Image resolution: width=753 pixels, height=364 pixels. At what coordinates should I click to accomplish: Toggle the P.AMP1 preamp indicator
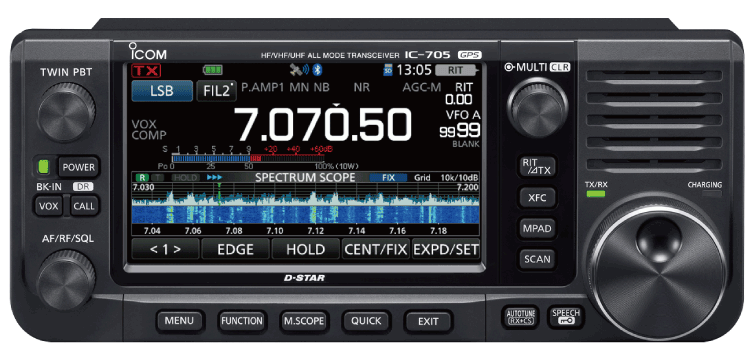click(x=263, y=87)
